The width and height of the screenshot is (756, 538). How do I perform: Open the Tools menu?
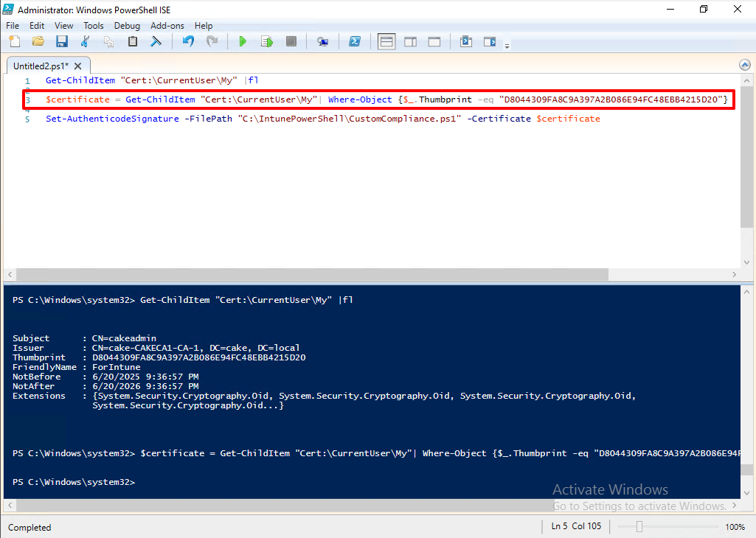point(93,26)
